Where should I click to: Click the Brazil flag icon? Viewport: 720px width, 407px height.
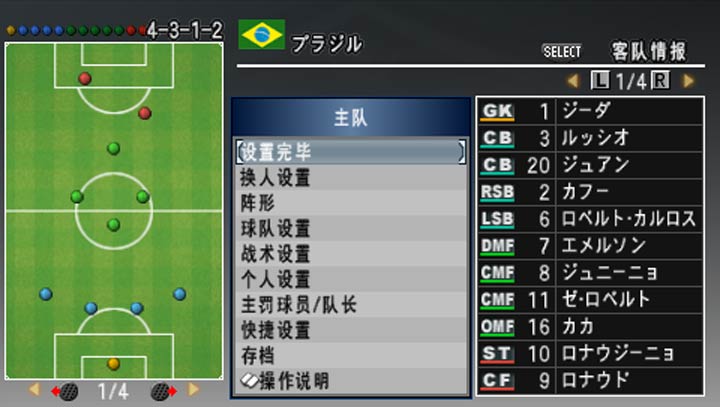(262, 35)
